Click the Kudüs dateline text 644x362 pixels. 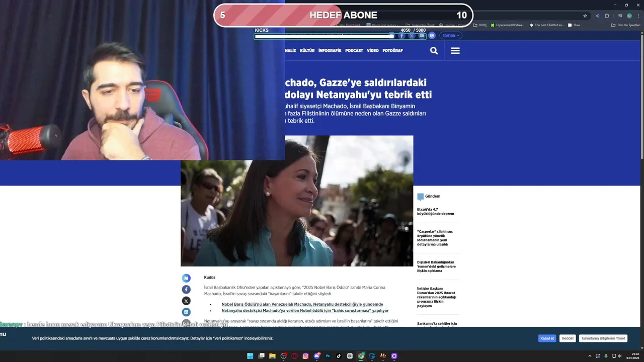pyautogui.click(x=210, y=278)
